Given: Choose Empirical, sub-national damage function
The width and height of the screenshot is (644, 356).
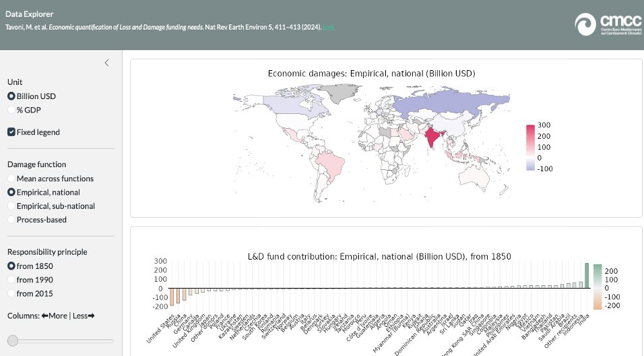Looking at the screenshot, I should [51, 206].
